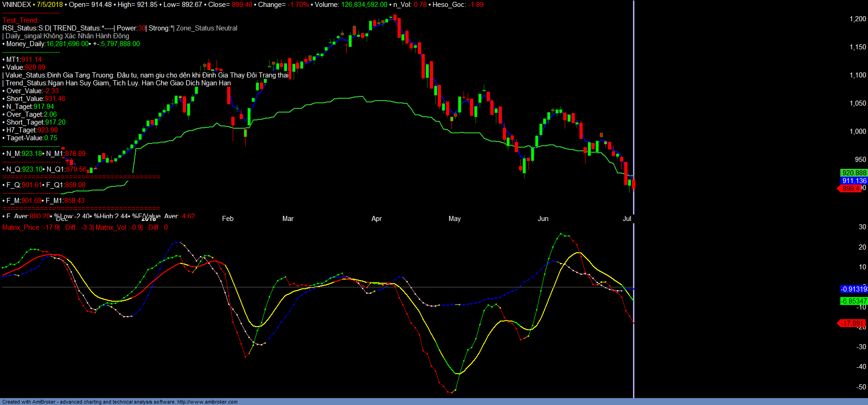Image resolution: width=868 pixels, height=405 pixels.
Task: Click the Apr label on date axis
Action: tap(376, 219)
